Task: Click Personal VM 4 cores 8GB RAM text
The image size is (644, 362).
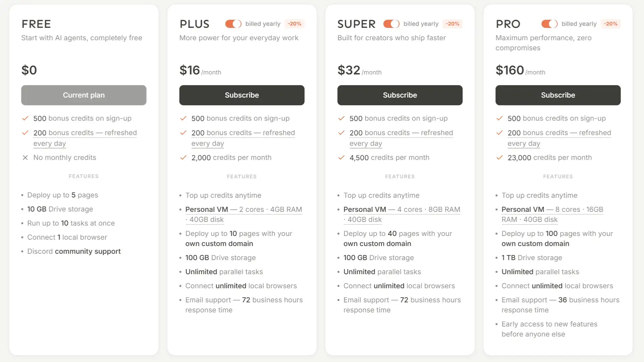Action: click(401, 210)
